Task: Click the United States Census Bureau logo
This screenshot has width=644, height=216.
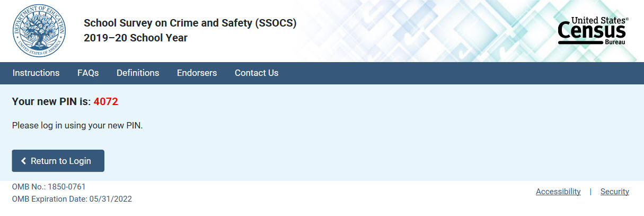Action: [x=593, y=31]
